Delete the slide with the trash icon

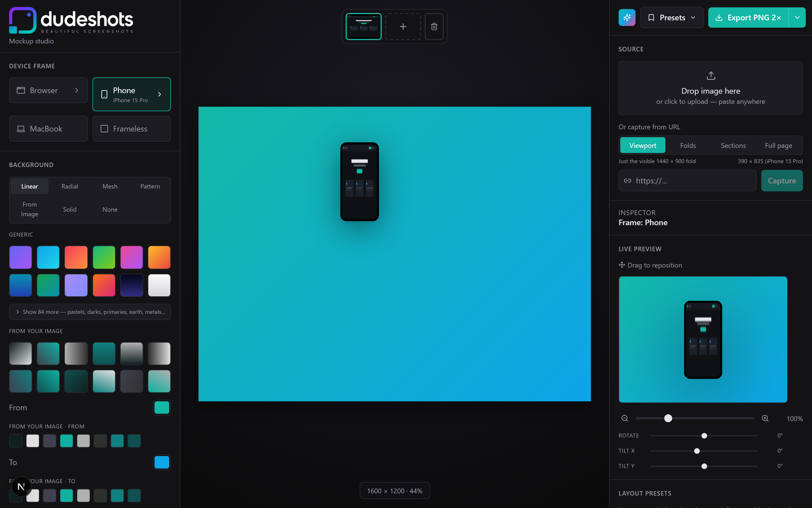(434, 27)
